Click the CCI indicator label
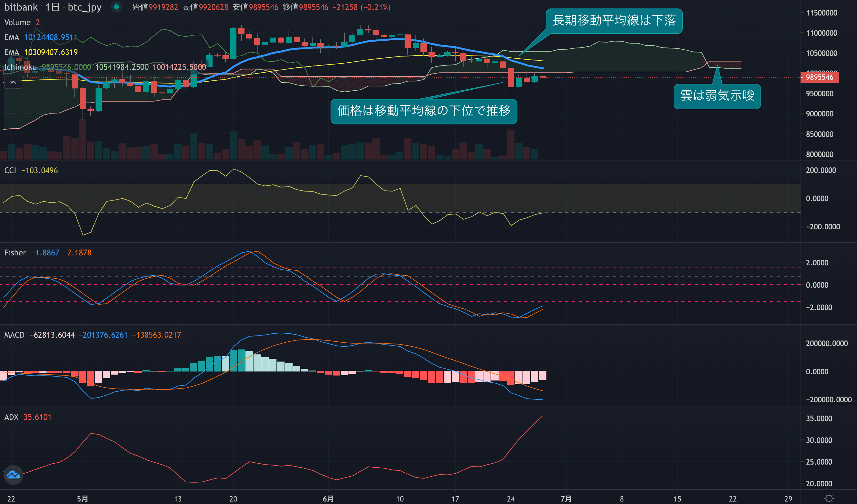Screen dimensions: 857x504 click(10, 170)
